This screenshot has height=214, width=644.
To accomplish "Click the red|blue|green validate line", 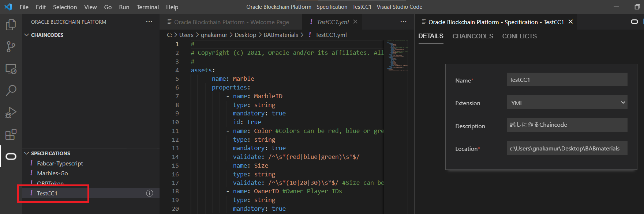I will point(296,157).
